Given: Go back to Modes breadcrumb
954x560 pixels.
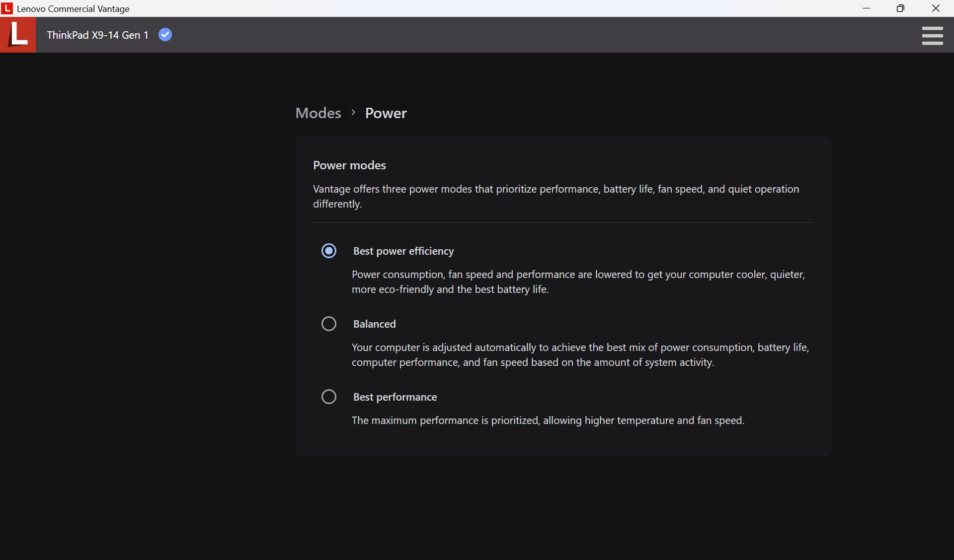Looking at the screenshot, I should pyautogui.click(x=318, y=113).
